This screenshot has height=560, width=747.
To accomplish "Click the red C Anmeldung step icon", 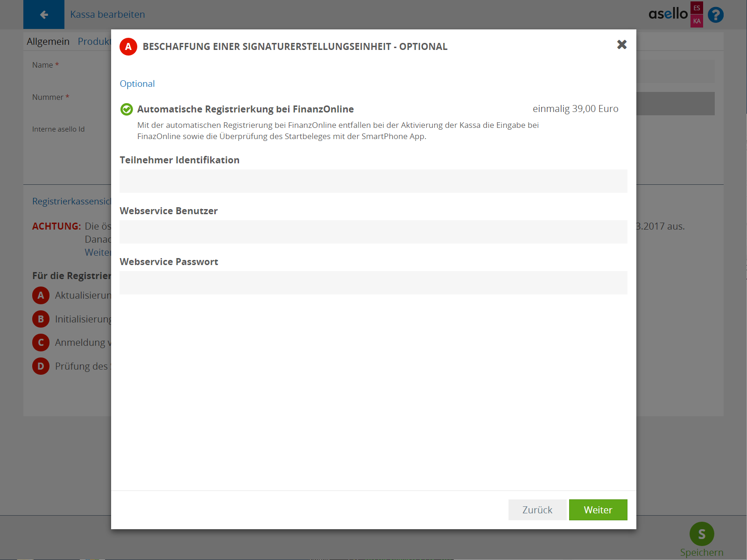I will pyautogui.click(x=41, y=343).
